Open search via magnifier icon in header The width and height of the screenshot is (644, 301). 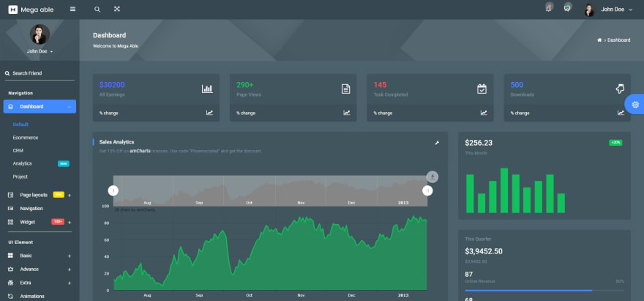tap(97, 9)
